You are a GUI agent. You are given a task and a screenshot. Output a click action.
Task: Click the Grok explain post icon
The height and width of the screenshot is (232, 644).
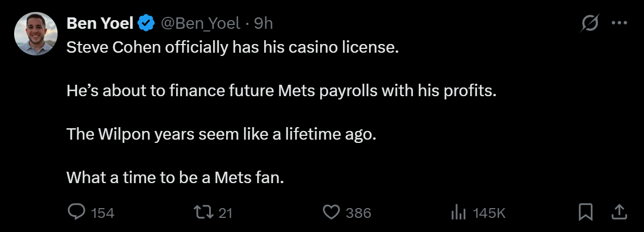[x=590, y=23]
